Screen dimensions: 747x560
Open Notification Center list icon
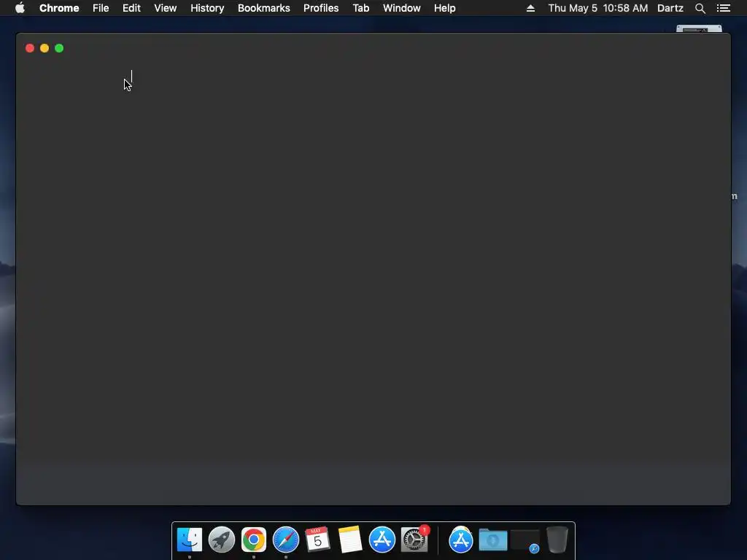[723, 8]
